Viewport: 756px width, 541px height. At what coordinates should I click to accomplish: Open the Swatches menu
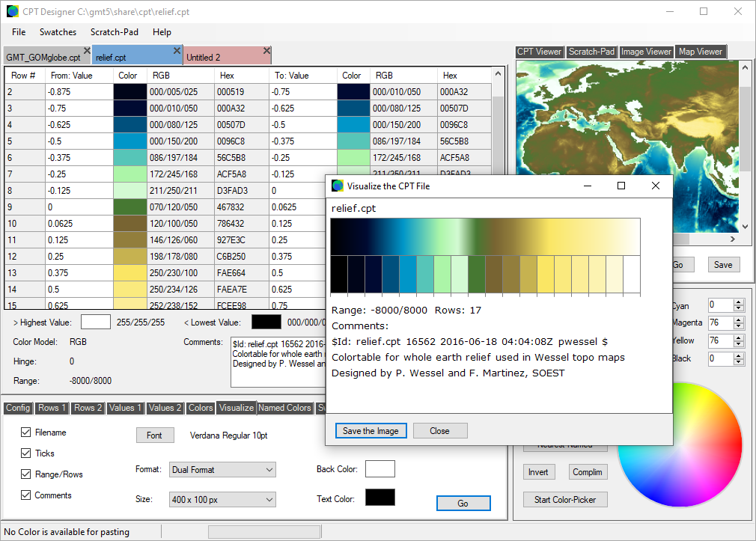point(58,32)
